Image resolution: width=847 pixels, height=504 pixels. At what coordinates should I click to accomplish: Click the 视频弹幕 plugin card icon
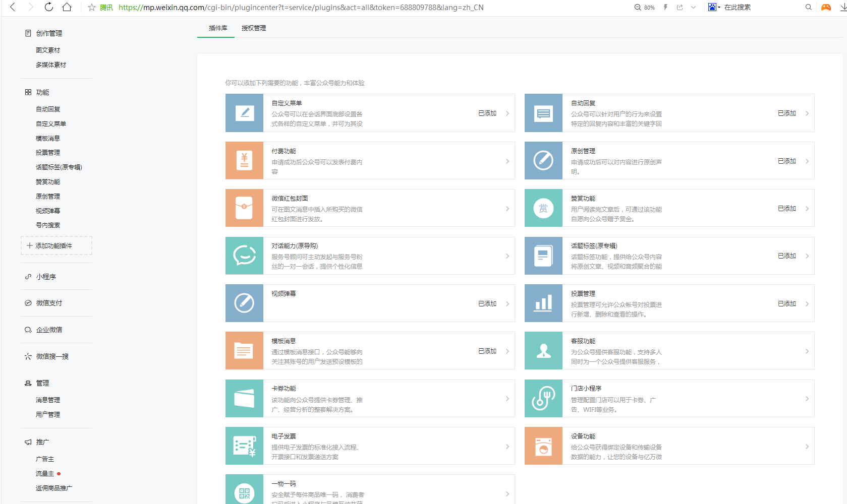click(244, 303)
